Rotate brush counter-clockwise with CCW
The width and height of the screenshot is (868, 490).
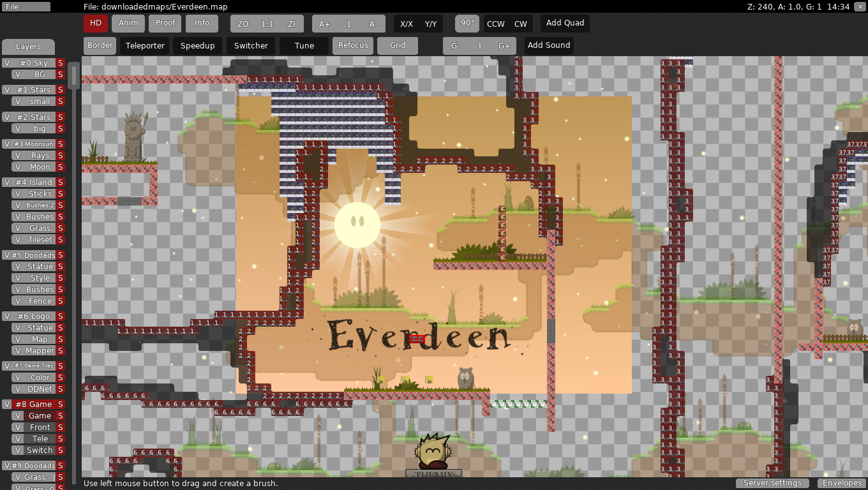(495, 24)
